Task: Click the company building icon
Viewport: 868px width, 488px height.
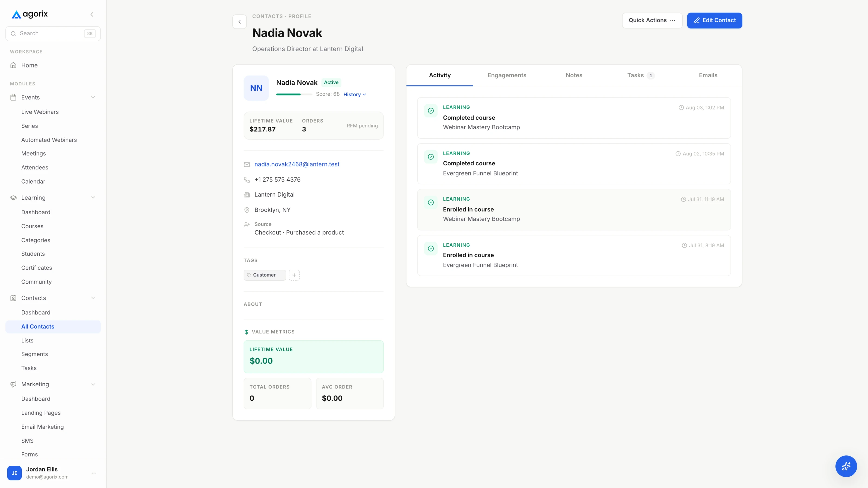Action: 247,195
